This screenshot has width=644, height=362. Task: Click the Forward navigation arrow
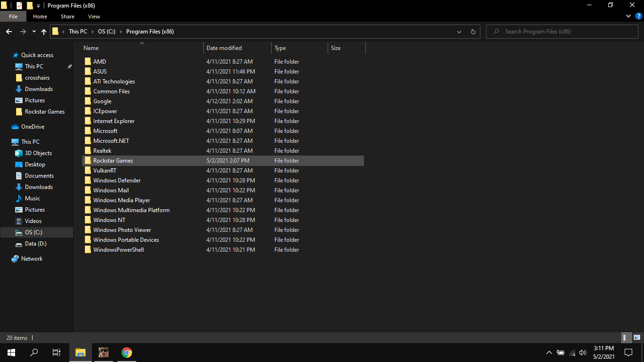click(23, 32)
